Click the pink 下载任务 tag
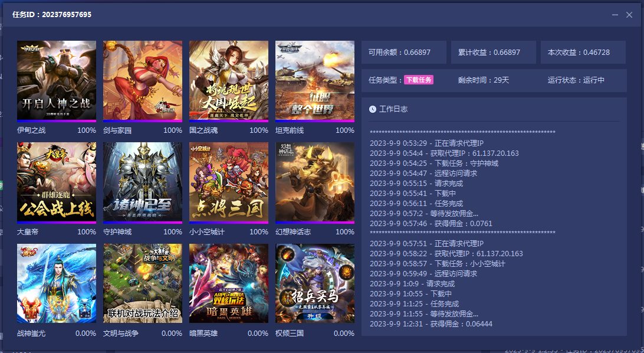The width and height of the screenshot is (644, 353). click(x=419, y=80)
